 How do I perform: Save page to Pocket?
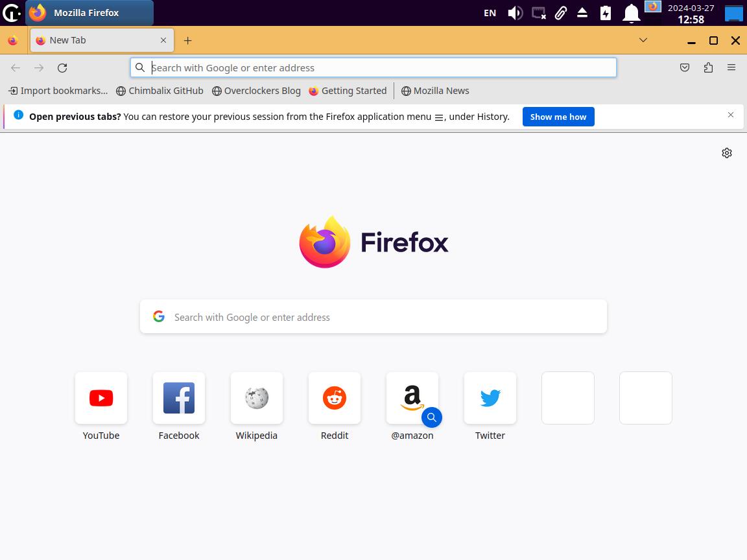(685, 67)
